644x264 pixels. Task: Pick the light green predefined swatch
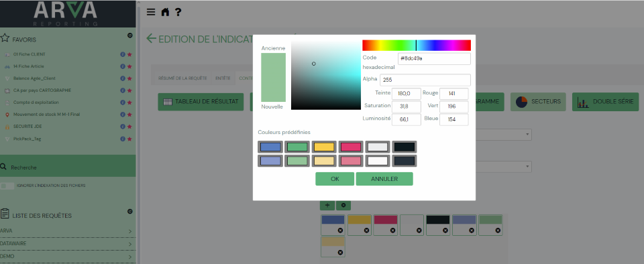coord(297,161)
